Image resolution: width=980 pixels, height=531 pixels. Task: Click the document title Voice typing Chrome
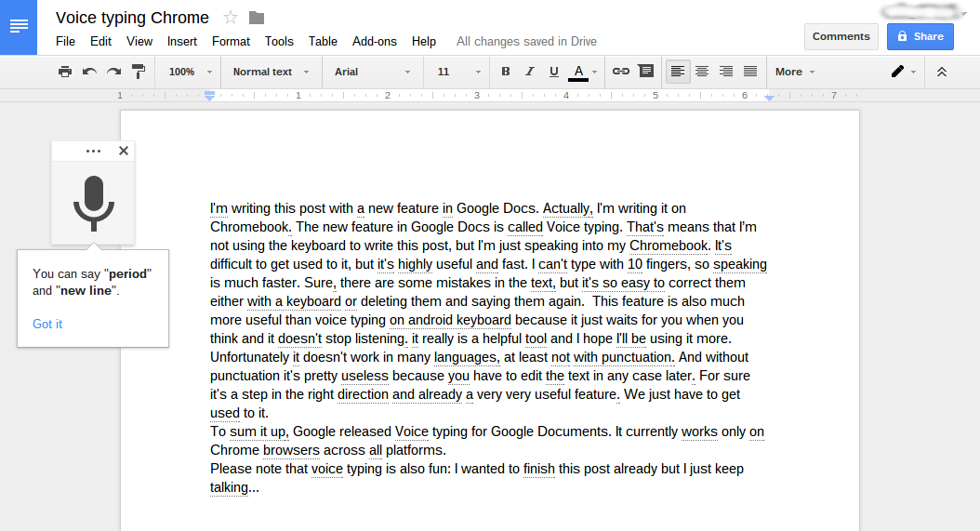[132, 18]
